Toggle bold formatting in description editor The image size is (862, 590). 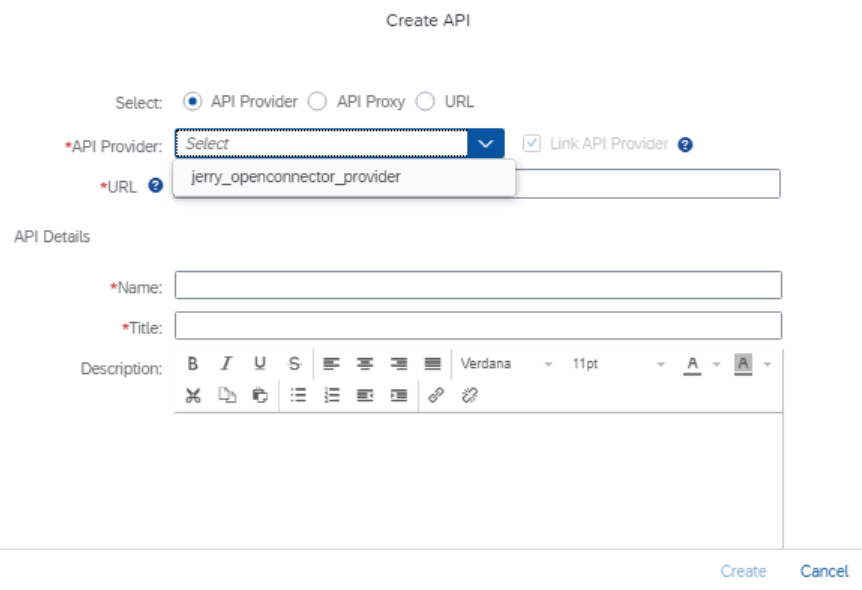tap(192, 363)
